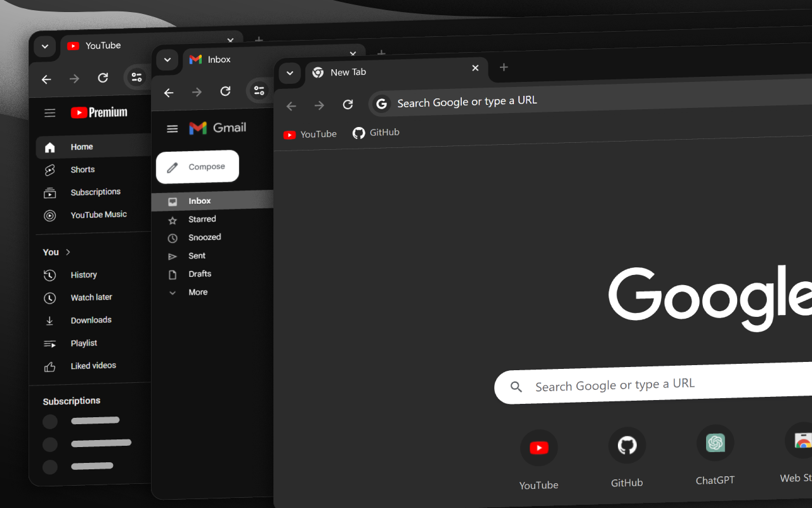Click the Shorts icon in YouTube sidebar
The height and width of the screenshot is (508, 812).
pyautogui.click(x=49, y=170)
